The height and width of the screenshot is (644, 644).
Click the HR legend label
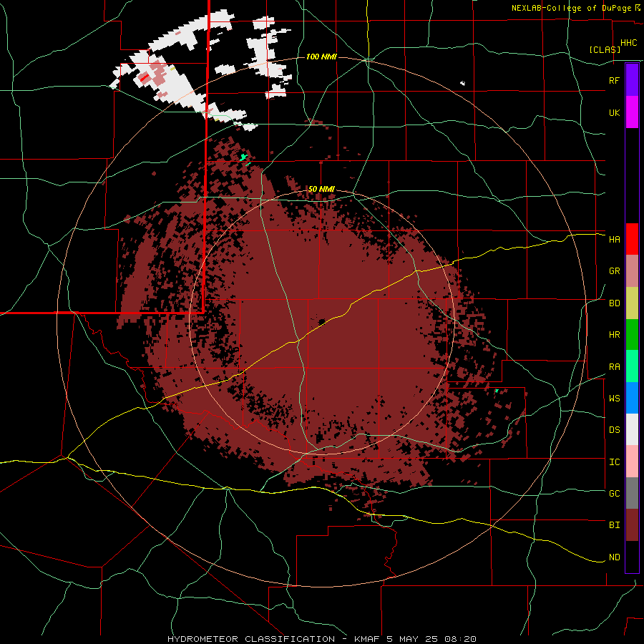615,335
